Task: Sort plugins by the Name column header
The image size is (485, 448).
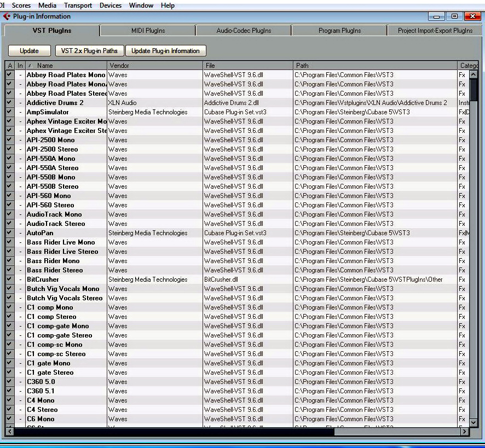Action: click(x=66, y=66)
